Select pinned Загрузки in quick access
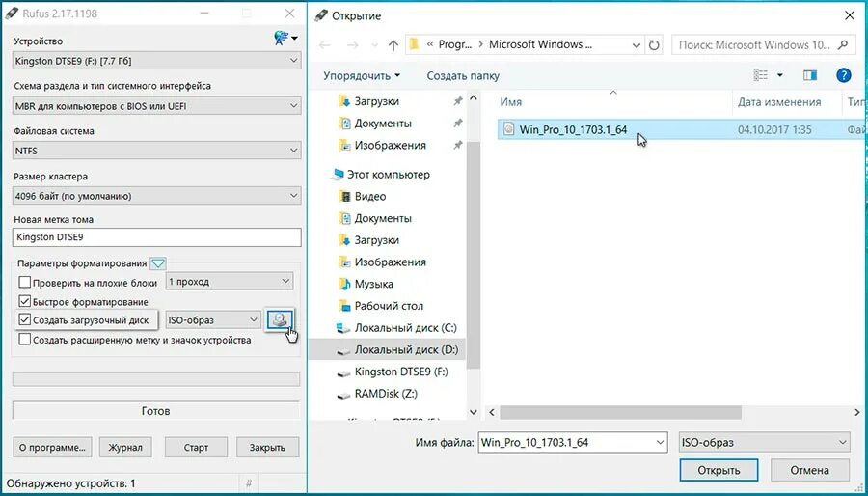Screen dimensions: 868x496 pyautogui.click(x=376, y=101)
